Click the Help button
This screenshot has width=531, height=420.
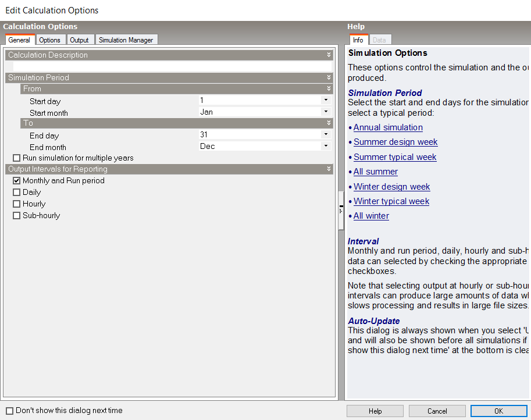(375, 411)
